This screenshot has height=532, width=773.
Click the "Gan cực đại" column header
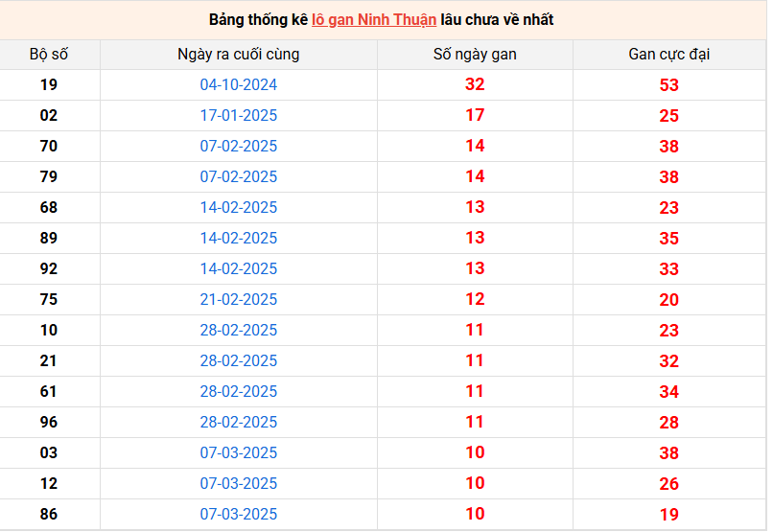[x=668, y=55]
